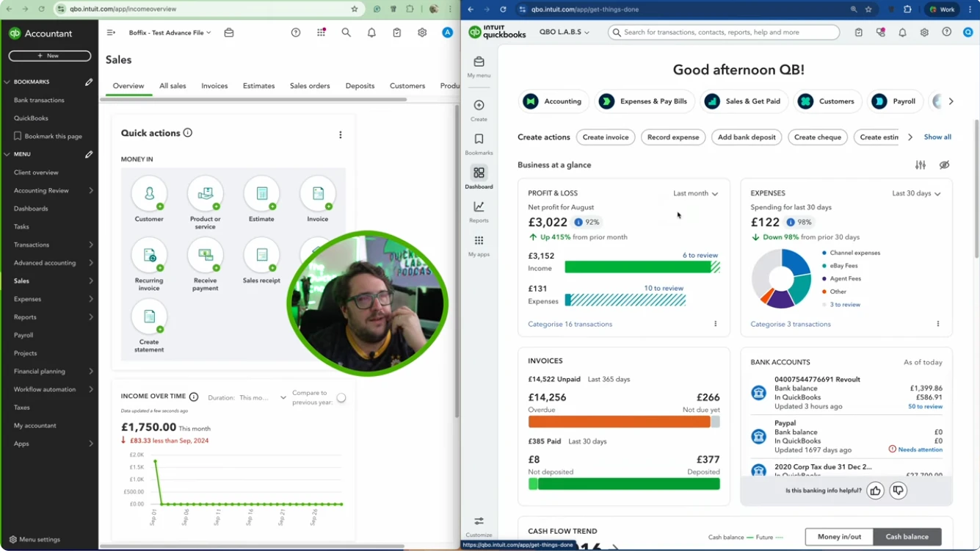Open the help question mark icon
Image resolution: width=980 pixels, height=553 pixels.
point(946,32)
